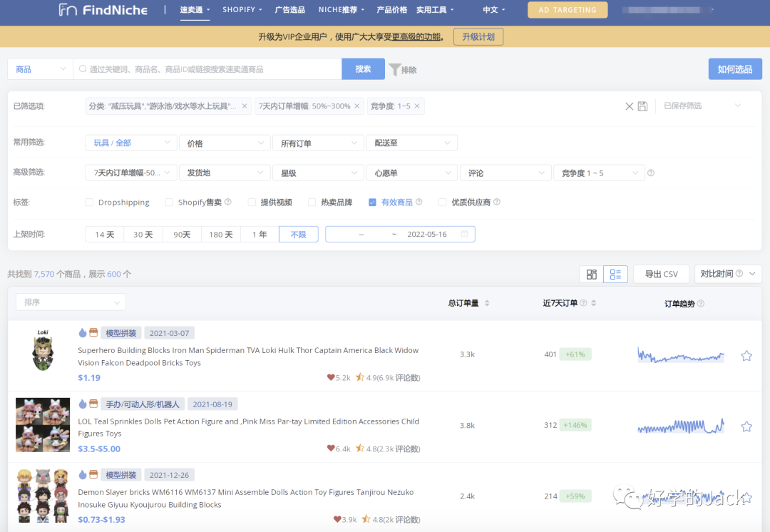This screenshot has width=770, height=532.
Task: Open the 排序 sort dropdown
Action: click(x=71, y=302)
